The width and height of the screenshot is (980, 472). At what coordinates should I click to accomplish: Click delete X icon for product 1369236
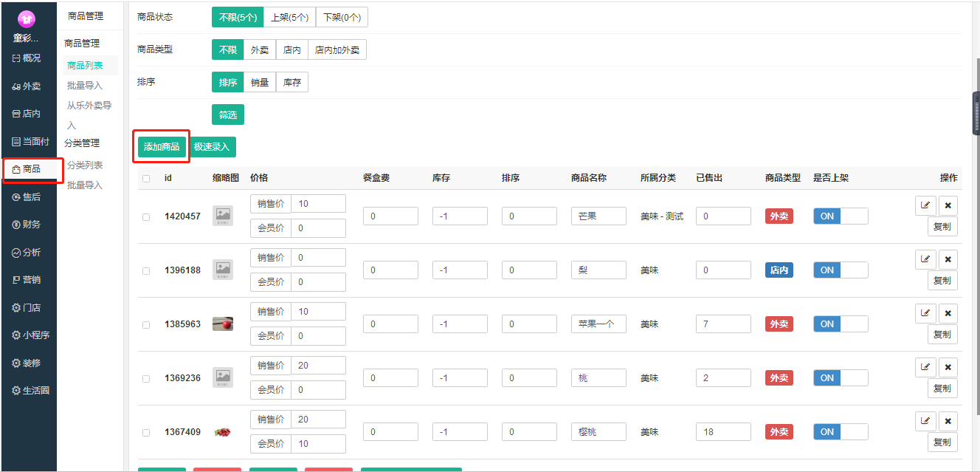pos(948,367)
